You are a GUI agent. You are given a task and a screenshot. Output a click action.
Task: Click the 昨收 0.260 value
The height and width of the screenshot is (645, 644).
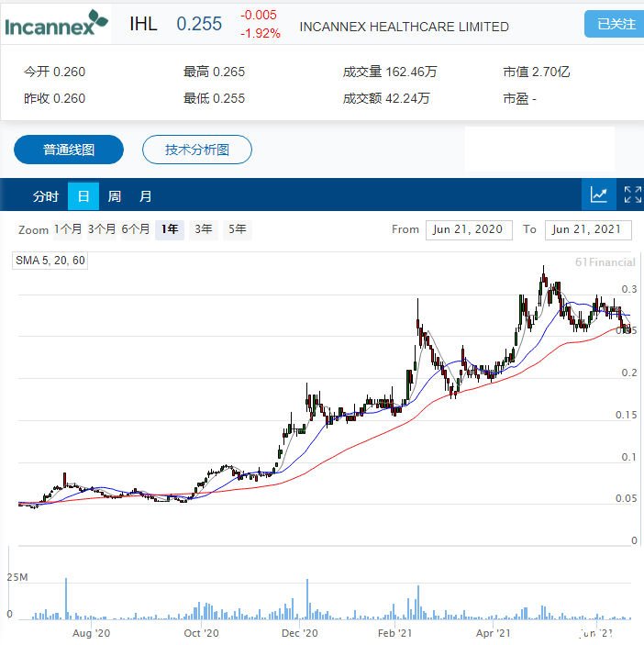coord(55,98)
